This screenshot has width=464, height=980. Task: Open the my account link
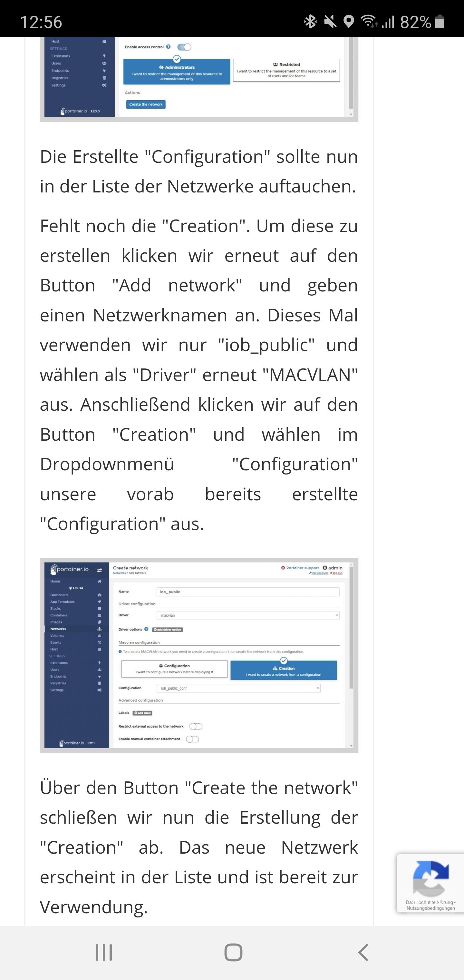[319, 573]
